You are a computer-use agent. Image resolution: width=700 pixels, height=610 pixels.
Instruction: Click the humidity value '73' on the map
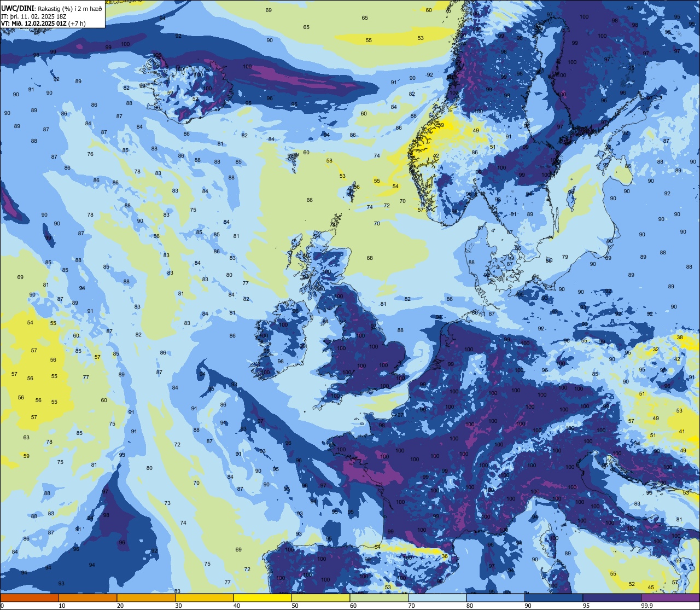click(167, 503)
